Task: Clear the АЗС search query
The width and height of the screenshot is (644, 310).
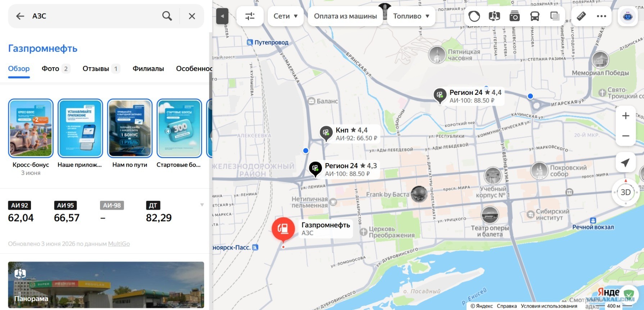Action: [192, 16]
